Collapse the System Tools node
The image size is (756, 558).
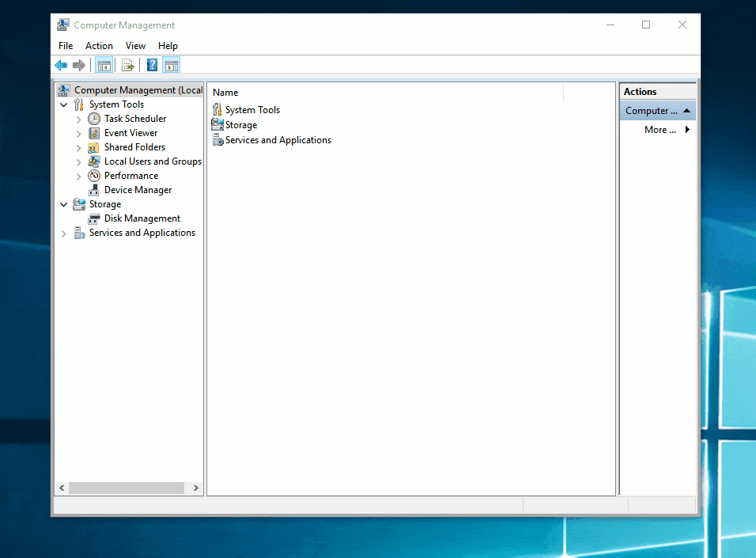click(x=64, y=104)
